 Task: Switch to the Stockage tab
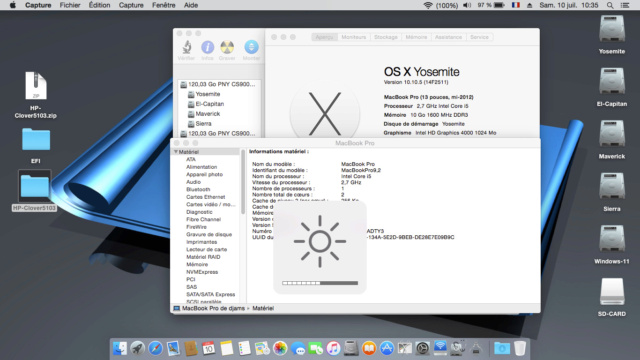coord(386,37)
